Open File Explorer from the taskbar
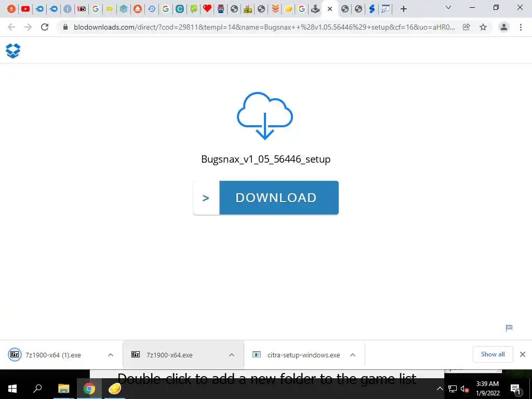 (x=64, y=389)
